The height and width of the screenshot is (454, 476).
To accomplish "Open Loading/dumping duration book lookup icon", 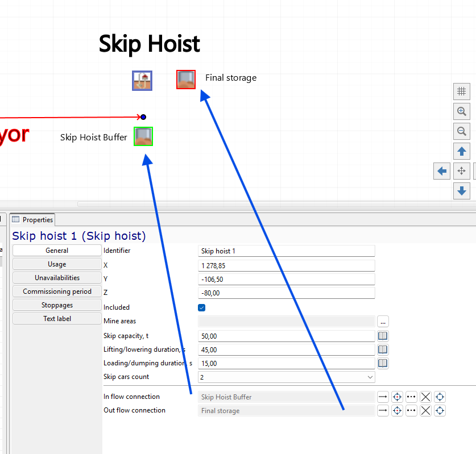I will 383,363.
